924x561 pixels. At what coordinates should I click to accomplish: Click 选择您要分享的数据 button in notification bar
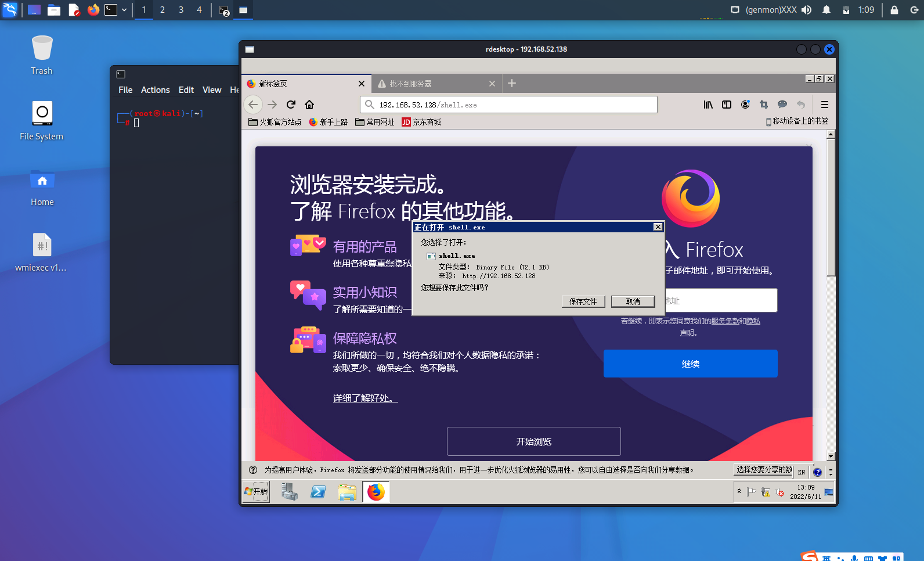pyautogui.click(x=764, y=470)
